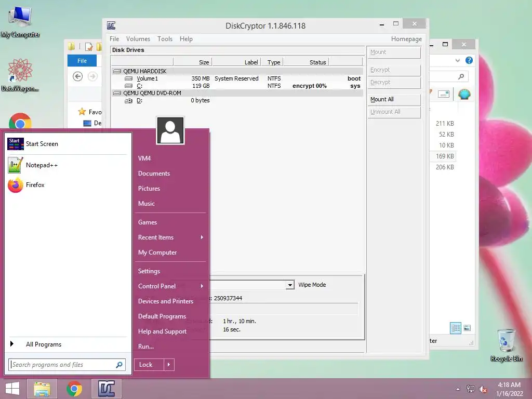532x399 pixels.
Task: Open the Volumes menu
Action: (138, 39)
